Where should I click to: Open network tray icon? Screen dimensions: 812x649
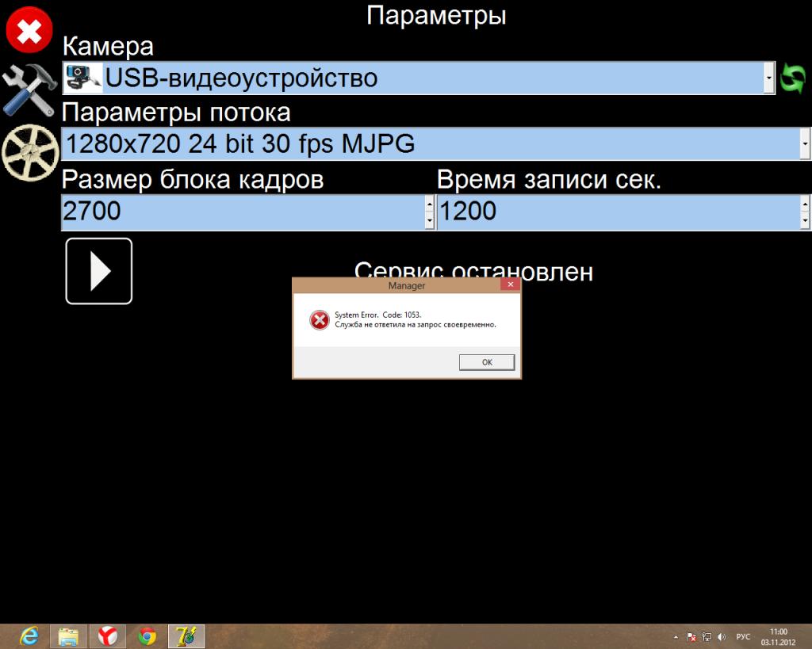tap(707, 637)
